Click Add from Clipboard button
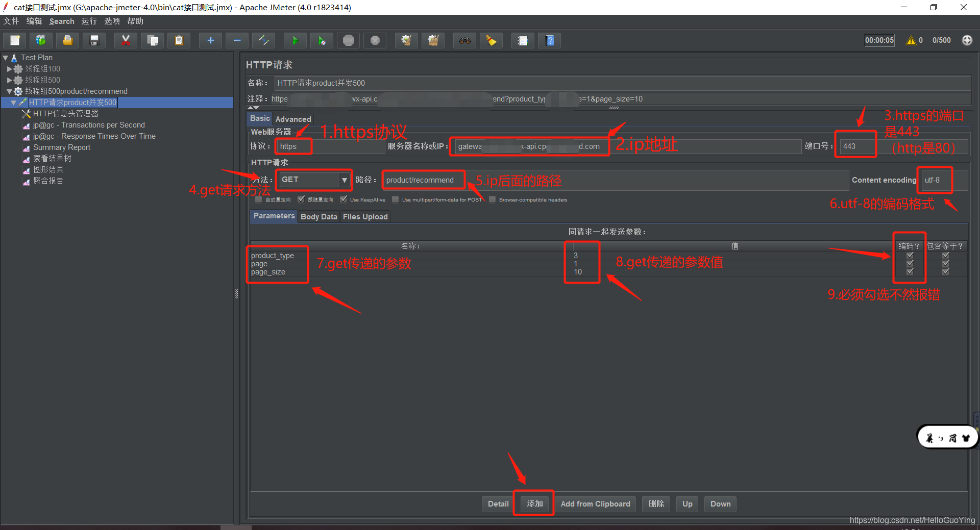980x530 pixels. coord(595,504)
